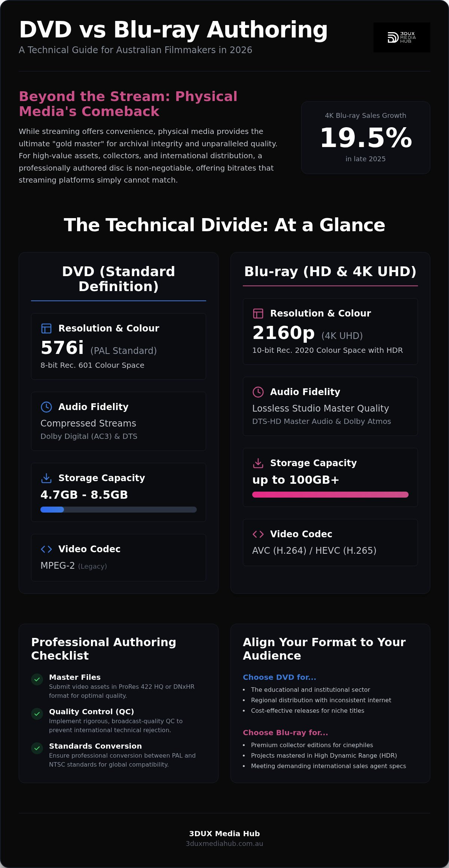449x868 pixels.
Task: Click the 3DUX Media Hub logo
Action: point(401,37)
